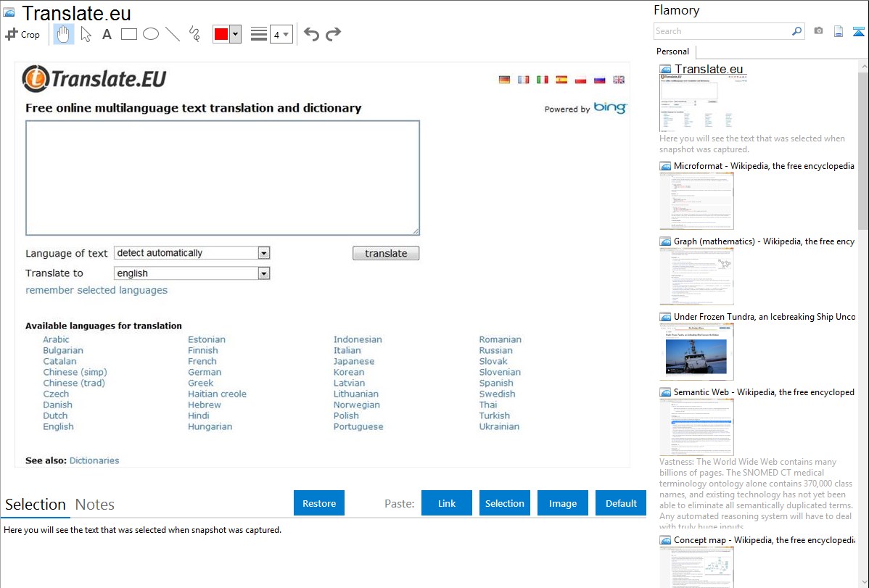Select the Crop tool
The height and width of the screenshot is (588, 869).
coord(22,34)
